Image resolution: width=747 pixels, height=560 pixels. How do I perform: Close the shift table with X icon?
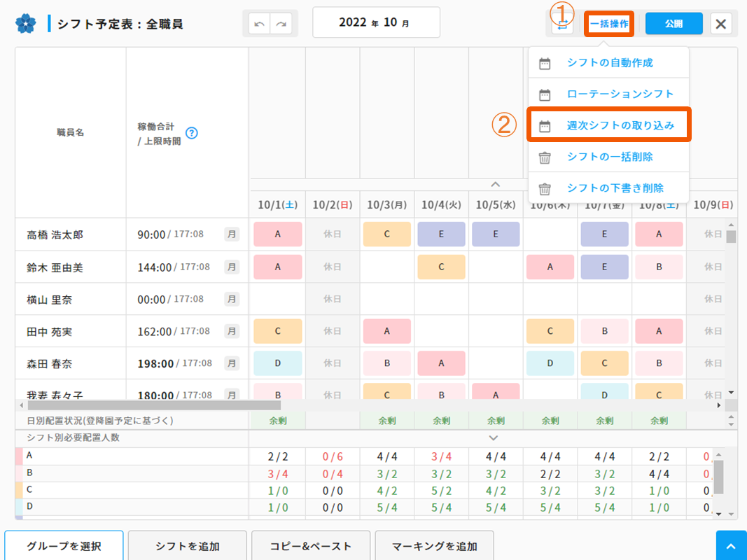point(721,24)
